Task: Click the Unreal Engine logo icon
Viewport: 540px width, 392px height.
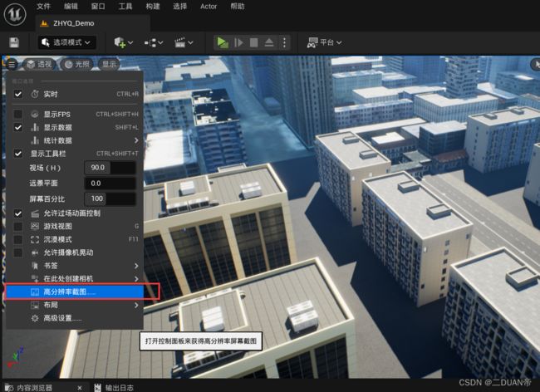Action: pyautogui.click(x=15, y=14)
